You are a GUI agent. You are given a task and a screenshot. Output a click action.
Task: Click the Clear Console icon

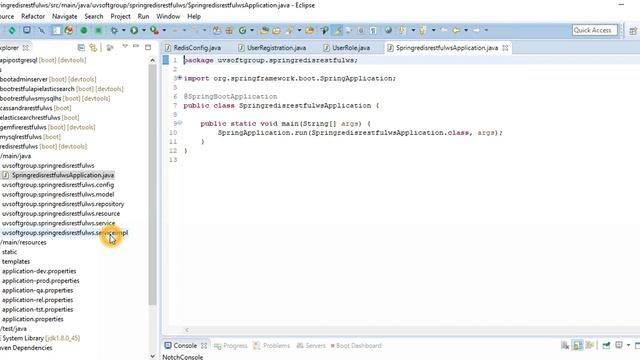pyautogui.click(x=565, y=346)
